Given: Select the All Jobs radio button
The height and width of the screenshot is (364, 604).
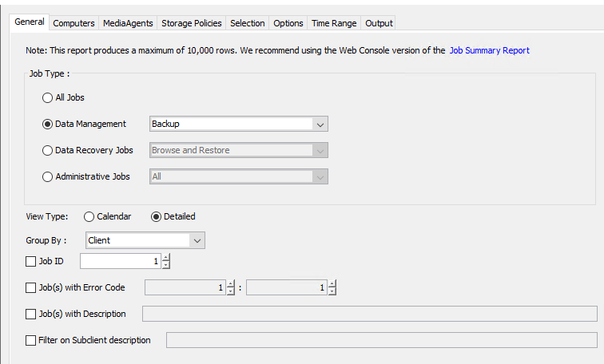Looking at the screenshot, I should pyautogui.click(x=47, y=97).
